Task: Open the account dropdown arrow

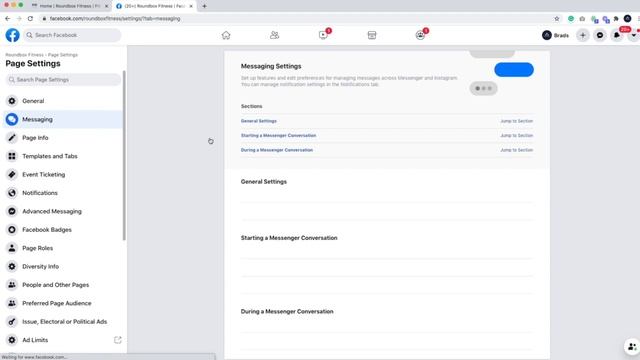Action: pos(633,35)
